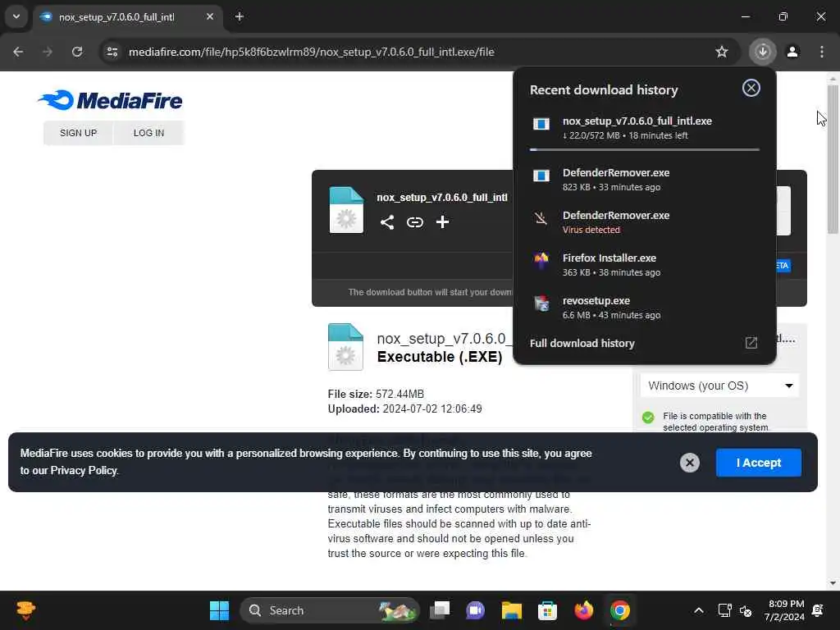Click the file thumbnail in the dark download card
The height and width of the screenshot is (630, 840).
tap(346, 210)
